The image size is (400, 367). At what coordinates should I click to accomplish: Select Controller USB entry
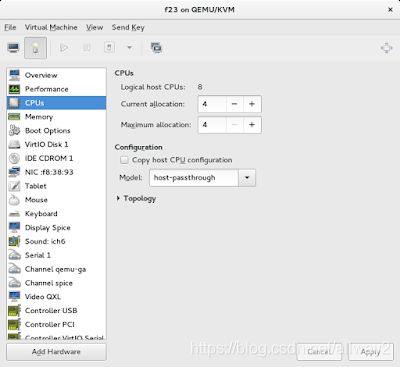(x=56, y=311)
